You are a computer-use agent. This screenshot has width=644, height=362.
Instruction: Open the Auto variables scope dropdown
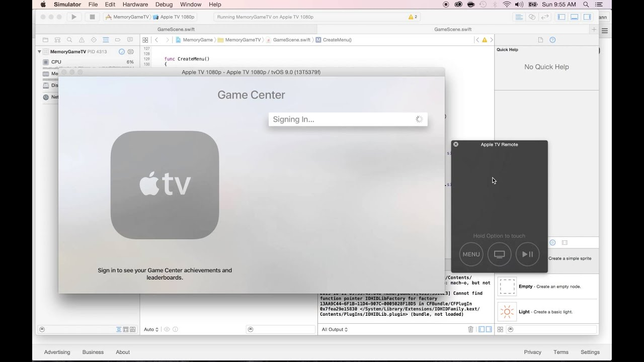[x=151, y=329]
